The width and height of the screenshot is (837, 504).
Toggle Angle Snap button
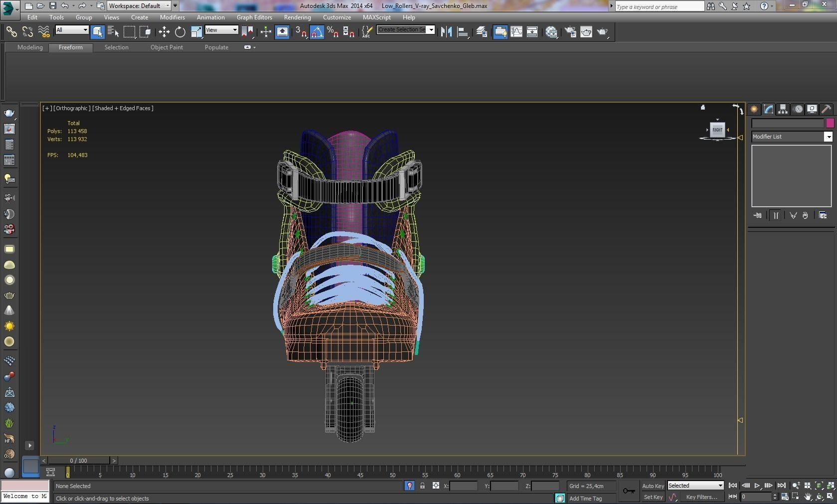coord(317,32)
